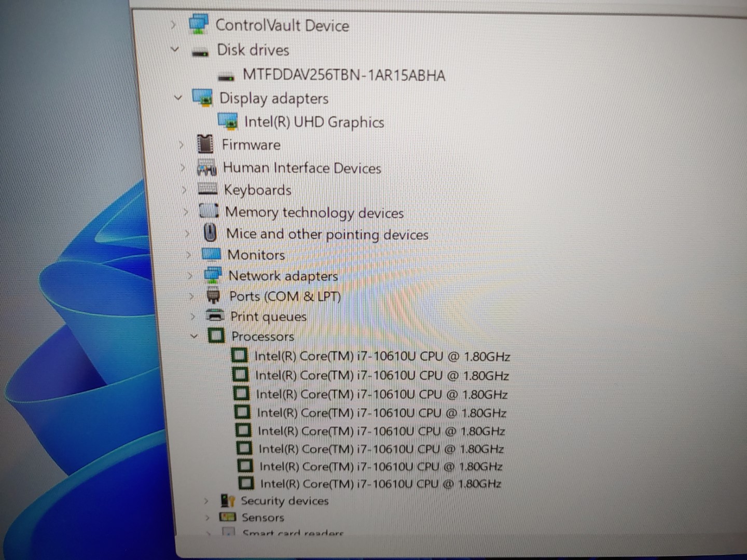Expand the Monitors node
The height and width of the screenshot is (560, 747).
[189, 255]
